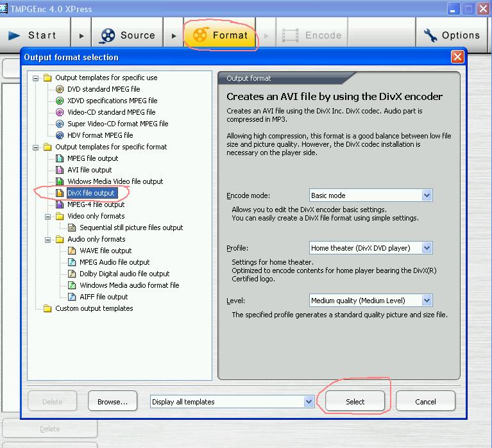
Task: Click the MPEG-4 file output page icon
Action: pyautogui.click(x=60, y=204)
